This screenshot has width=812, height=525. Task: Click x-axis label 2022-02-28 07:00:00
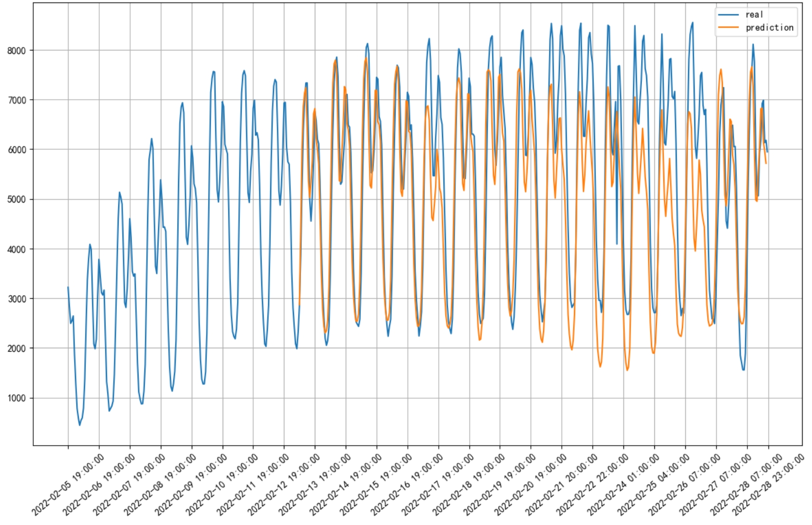click(747, 485)
